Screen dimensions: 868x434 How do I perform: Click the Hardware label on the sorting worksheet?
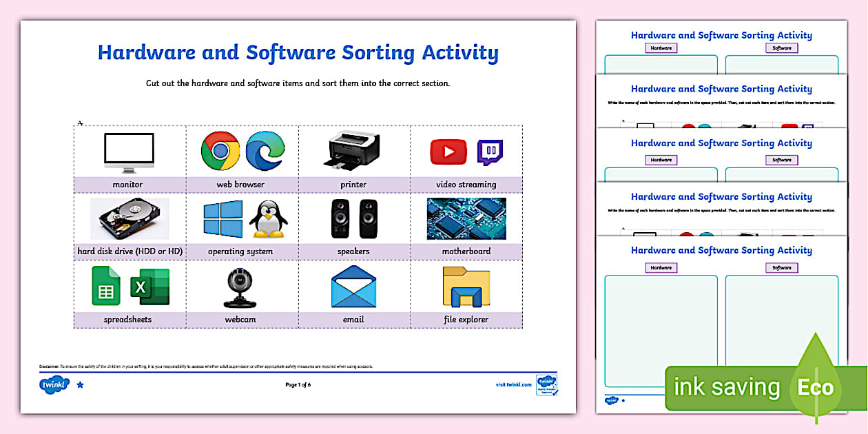tap(661, 268)
